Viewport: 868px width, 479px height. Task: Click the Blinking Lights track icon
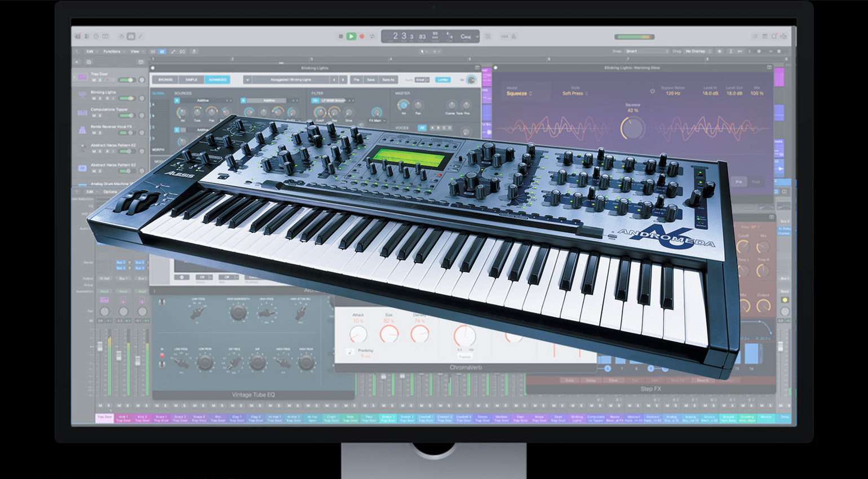[x=82, y=95]
